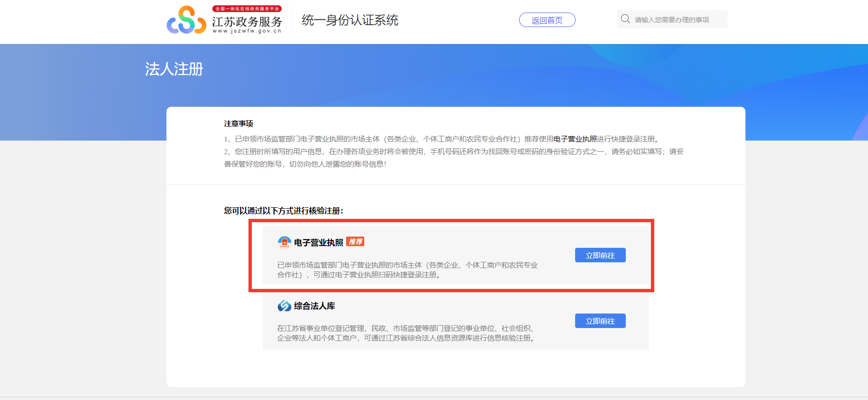Click the orange 推荐 badge

[355, 242]
